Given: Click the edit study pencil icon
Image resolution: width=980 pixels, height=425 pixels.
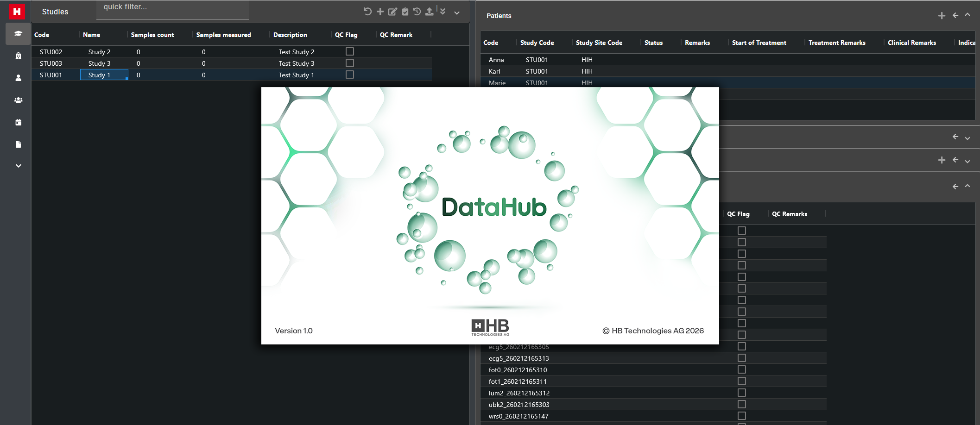Looking at the screenshot, I should (392, 12).
